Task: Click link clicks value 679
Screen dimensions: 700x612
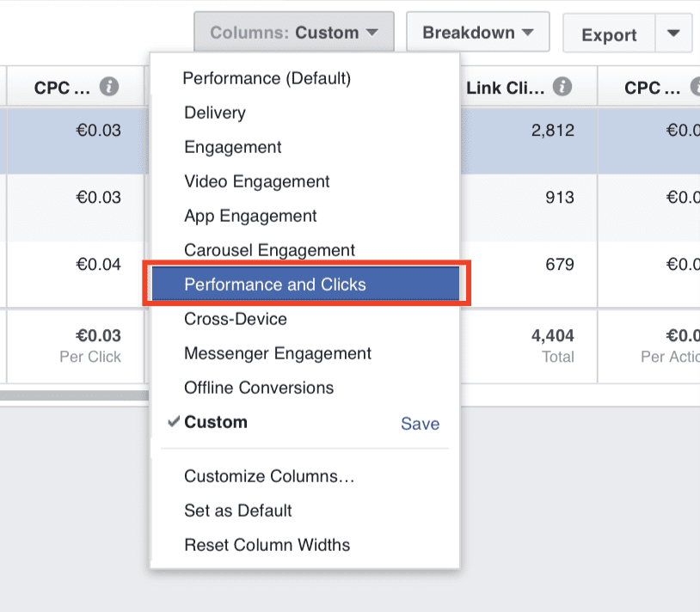Action: pos(559,264)
